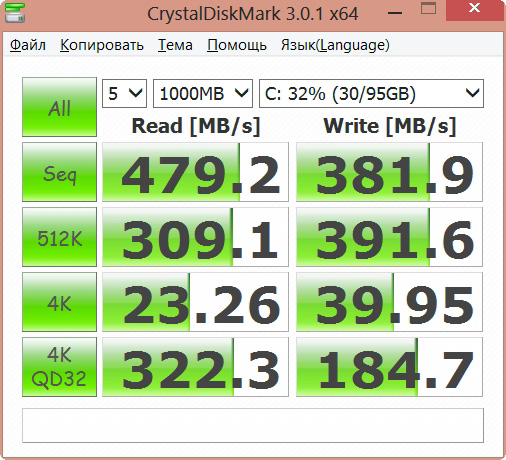Open the Копировать menu

coord(102,45)
